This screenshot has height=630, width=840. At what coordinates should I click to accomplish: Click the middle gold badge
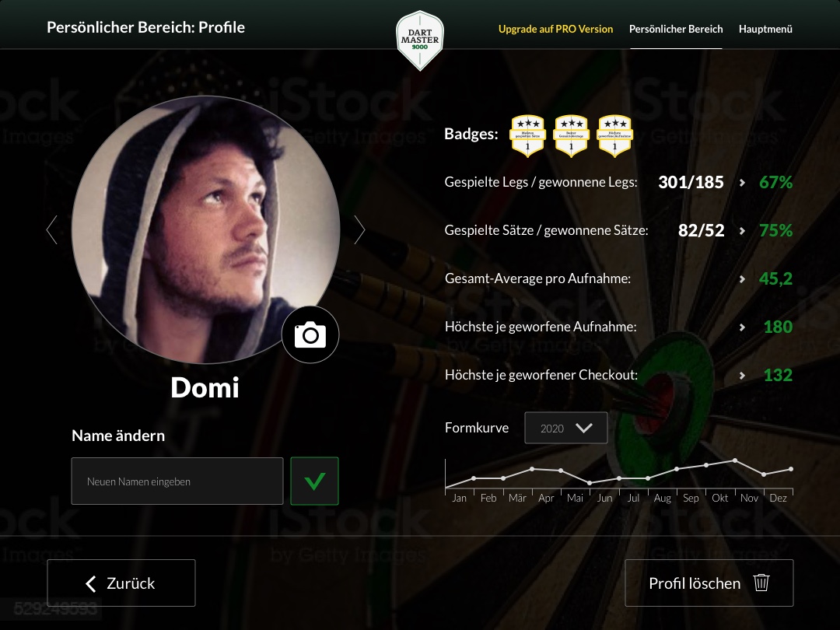tap(571, 135)
